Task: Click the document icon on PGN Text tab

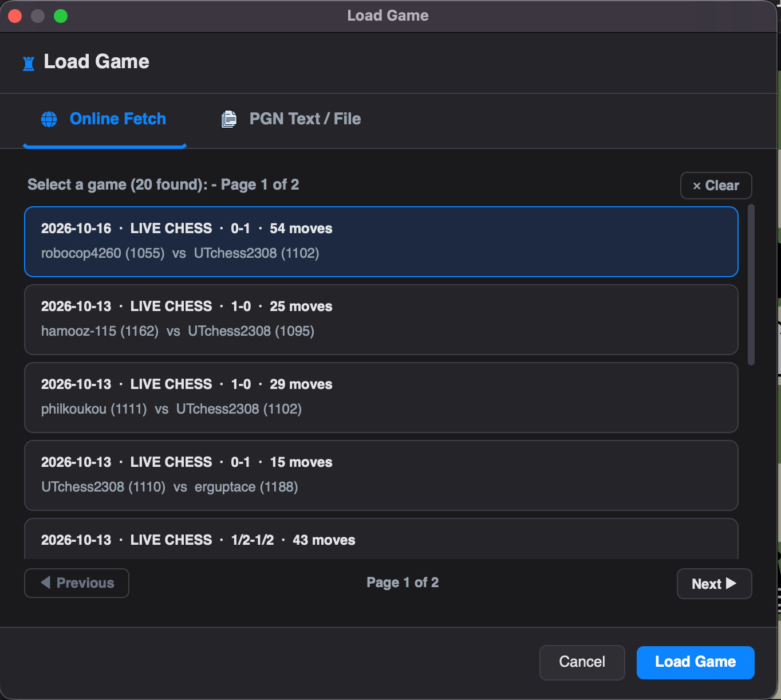Action: (x=229, y=119)
